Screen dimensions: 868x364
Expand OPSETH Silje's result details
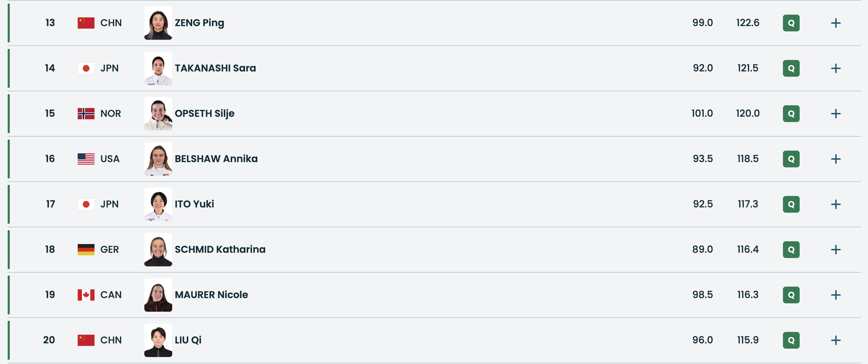pyautogui.click(x=836, y=114)
